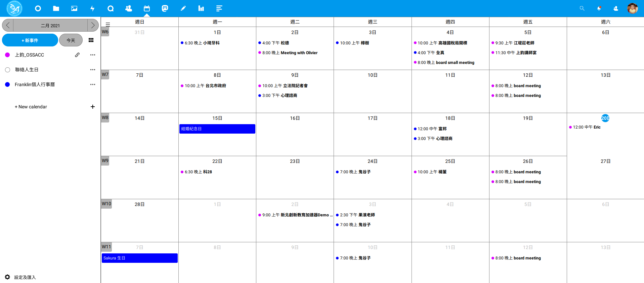
Task: Open the 12:00 中午 Eric event
Action: point(585,127)
